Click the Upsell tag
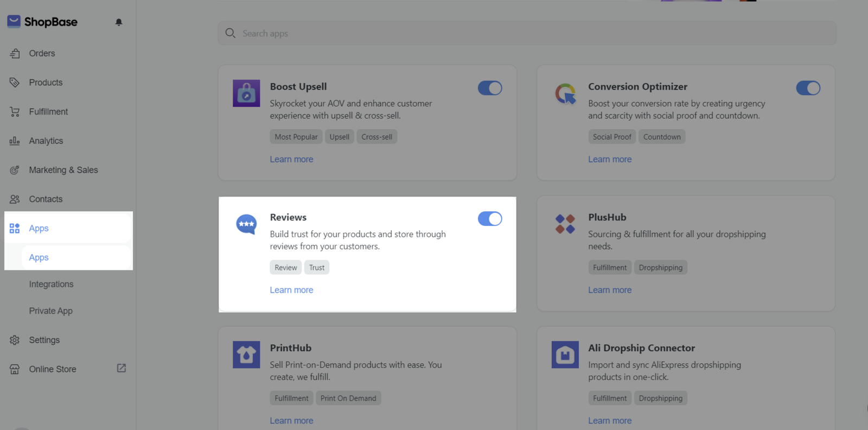868x430 pixels. (x=340, y=137)
